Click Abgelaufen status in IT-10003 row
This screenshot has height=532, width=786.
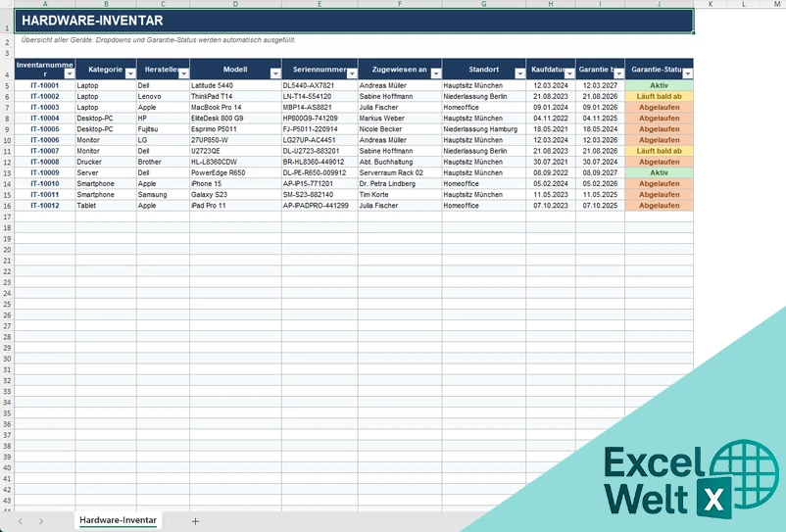(x=660, y=107)
